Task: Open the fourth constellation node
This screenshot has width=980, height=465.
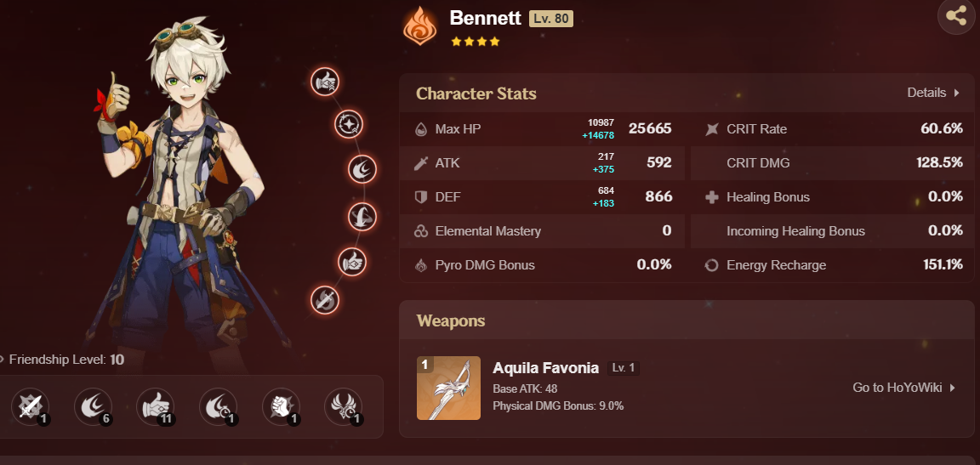Action: [362, 217]
